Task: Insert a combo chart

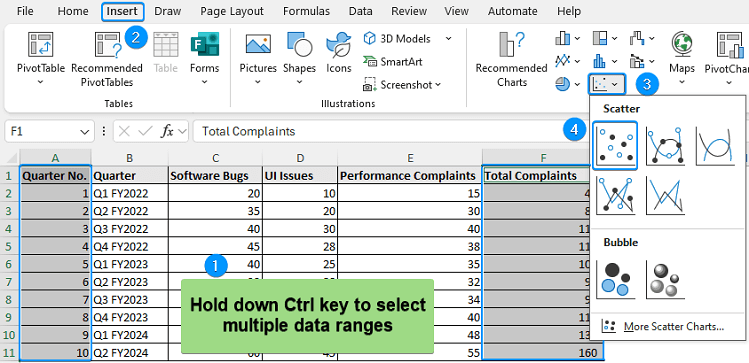Action: [x=637, y=61]
